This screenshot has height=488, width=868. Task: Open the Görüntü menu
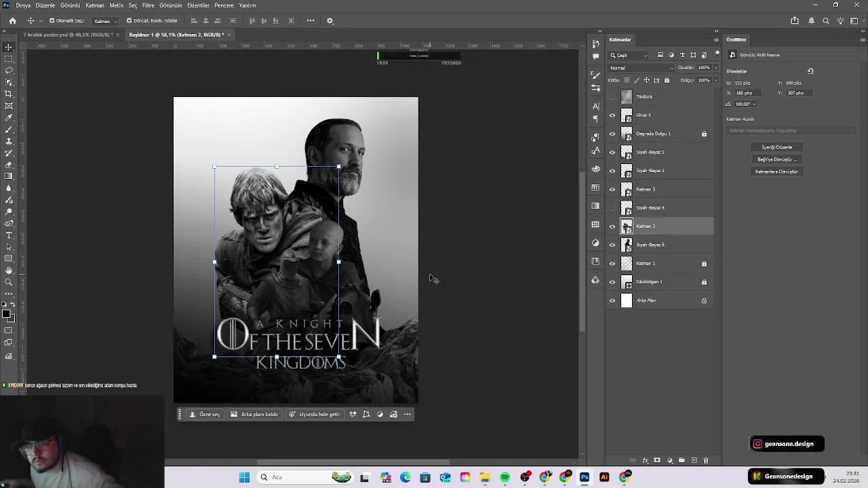(x=70, y=5)
